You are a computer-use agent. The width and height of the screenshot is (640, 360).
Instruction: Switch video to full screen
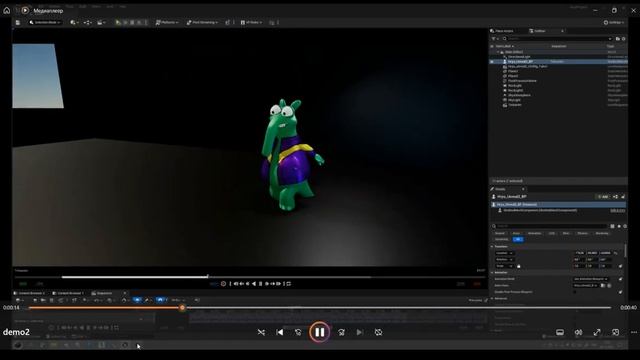(x=597, y=333)
